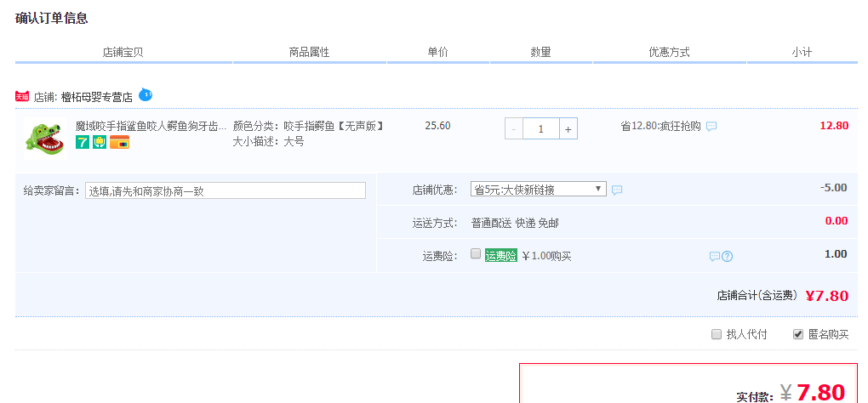Click the 确认订单信息 heading
Viewport: 868px width, 403px height.
pyautogui.click(x=51, y=18)
